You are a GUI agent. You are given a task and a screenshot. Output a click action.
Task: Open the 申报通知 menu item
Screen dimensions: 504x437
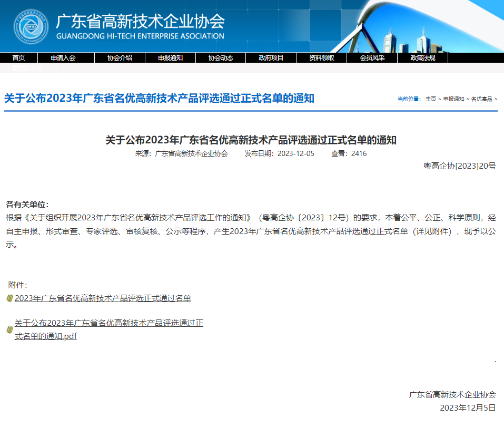(x=170, y=57)
